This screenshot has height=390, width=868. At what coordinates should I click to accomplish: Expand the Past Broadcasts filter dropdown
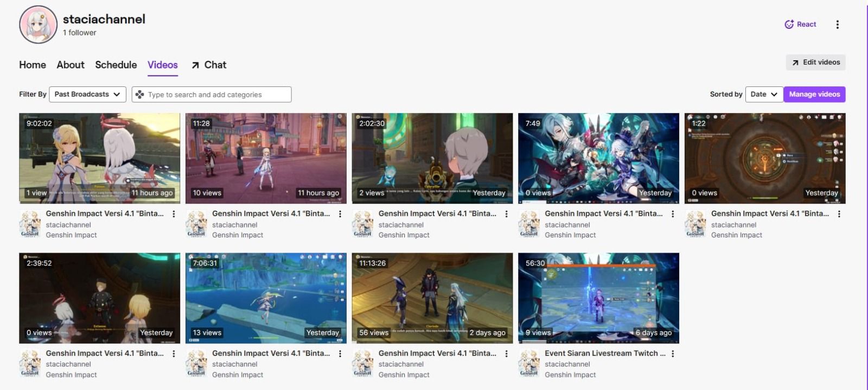(x=87, y=95)
